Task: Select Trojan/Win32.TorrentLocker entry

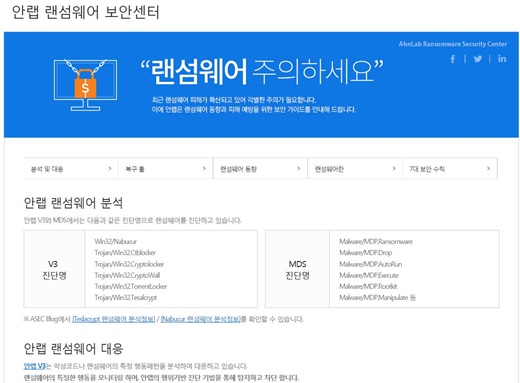Action: click(x=131, y=286)
